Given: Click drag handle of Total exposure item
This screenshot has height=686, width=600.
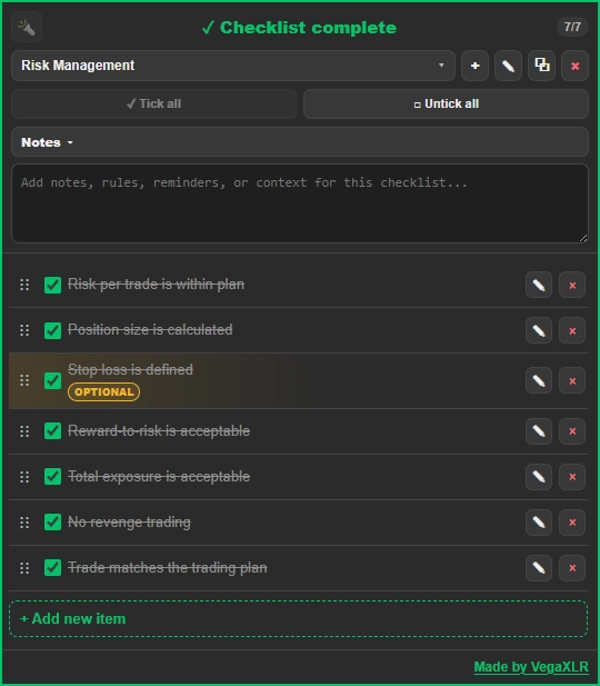Looking at the screenshot, I should 25,477.
